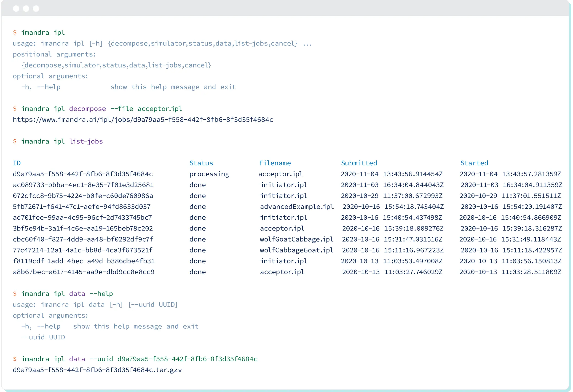Select job ID 3bf5e94b-3a1f-4c6e-aa19-165beb78c202
The width and height of the screenshot is (573, 392).
[83, 228]
